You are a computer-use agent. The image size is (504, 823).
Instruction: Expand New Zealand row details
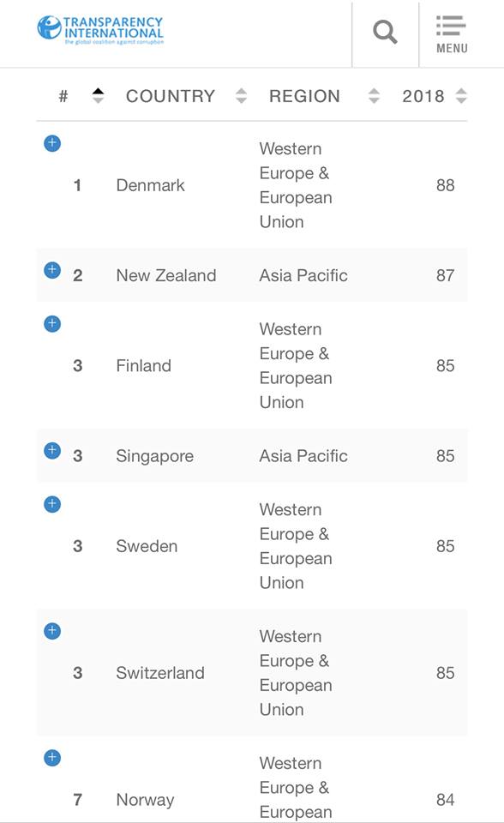[x=52, y=270]
